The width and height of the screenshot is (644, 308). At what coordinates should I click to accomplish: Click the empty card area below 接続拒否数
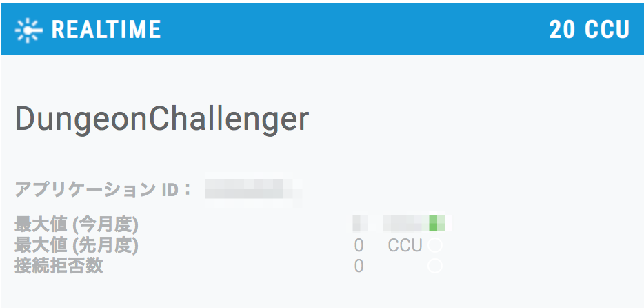[x=323, y=291]
